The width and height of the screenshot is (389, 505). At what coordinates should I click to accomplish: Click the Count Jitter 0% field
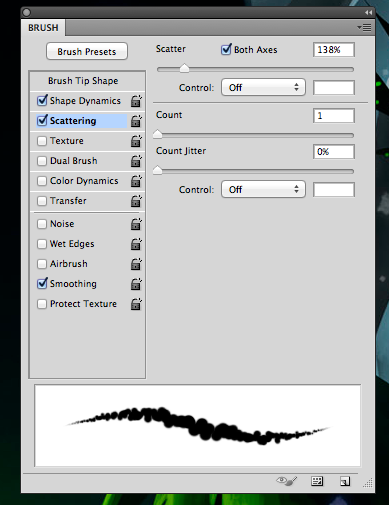tap(334, 152)
